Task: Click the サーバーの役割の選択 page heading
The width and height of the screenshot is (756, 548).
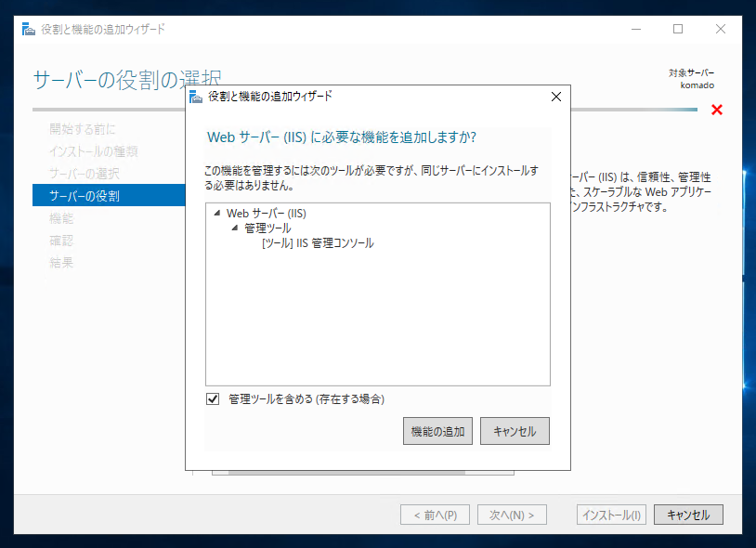Action: point(127,80)
